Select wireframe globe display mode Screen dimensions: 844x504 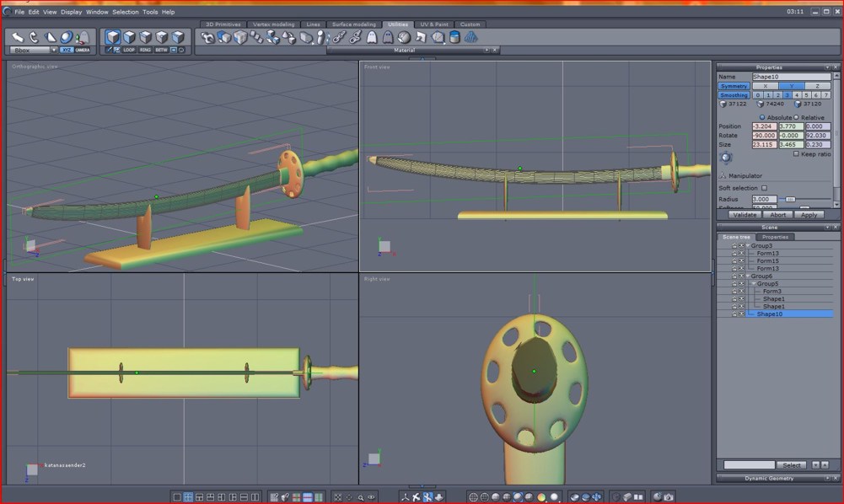473,497
